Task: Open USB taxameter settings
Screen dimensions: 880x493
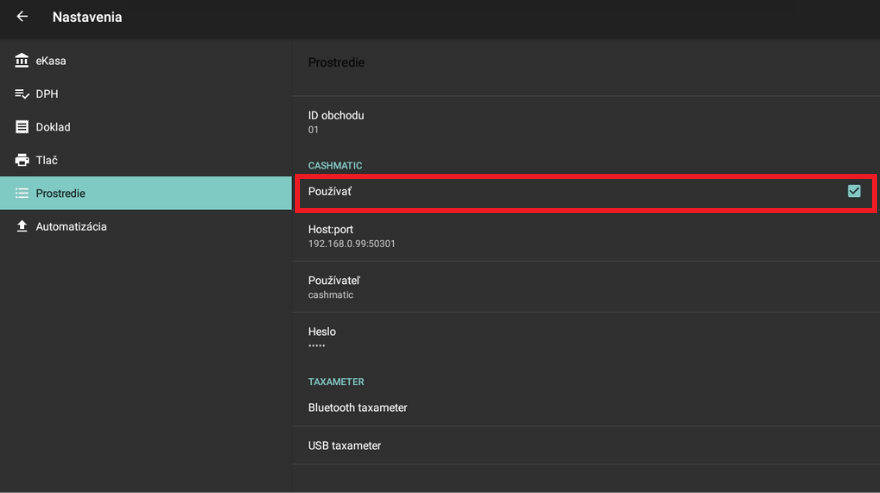Action: (x=585, y=445)
